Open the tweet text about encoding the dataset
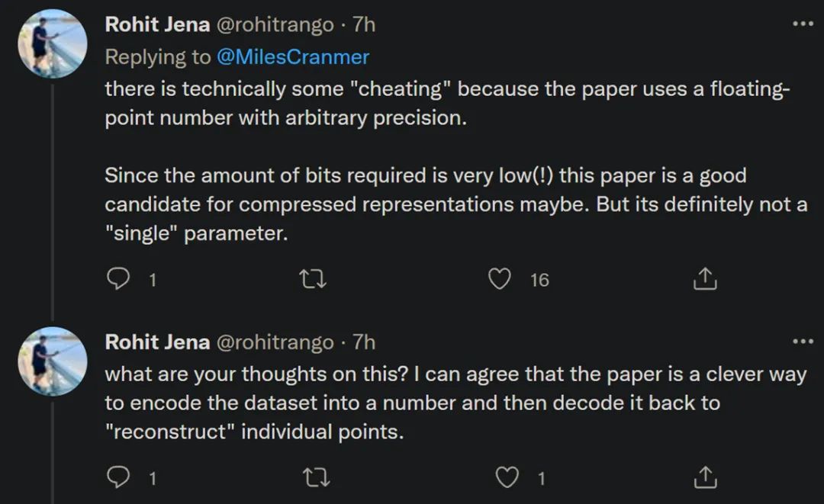 tap(412, 403)
